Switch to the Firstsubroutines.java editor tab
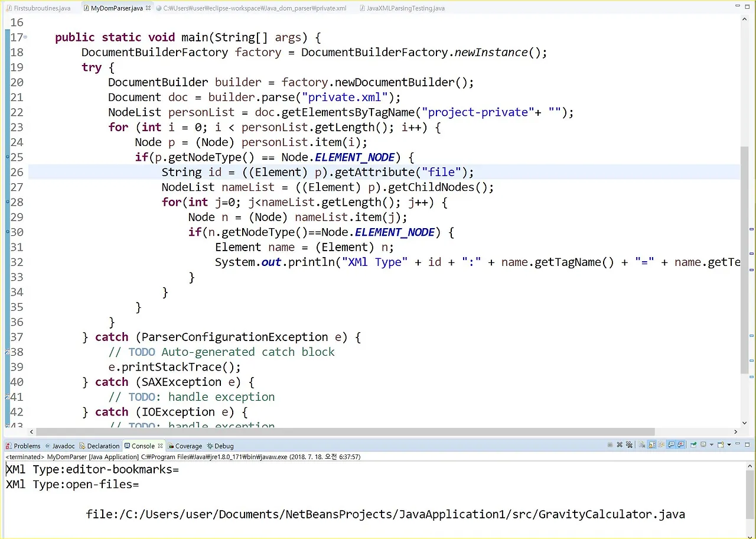This screenshot has width=756, height=539. point(38,8)
